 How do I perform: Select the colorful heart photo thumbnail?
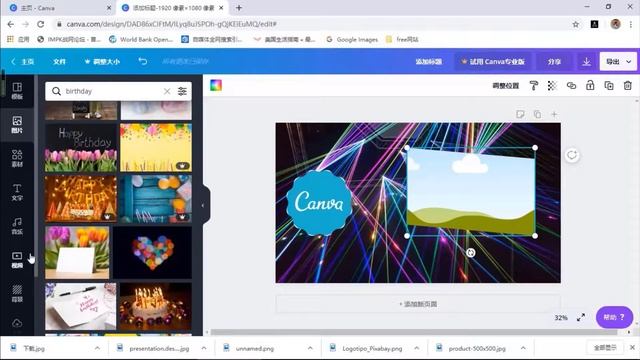click(153, 253)
